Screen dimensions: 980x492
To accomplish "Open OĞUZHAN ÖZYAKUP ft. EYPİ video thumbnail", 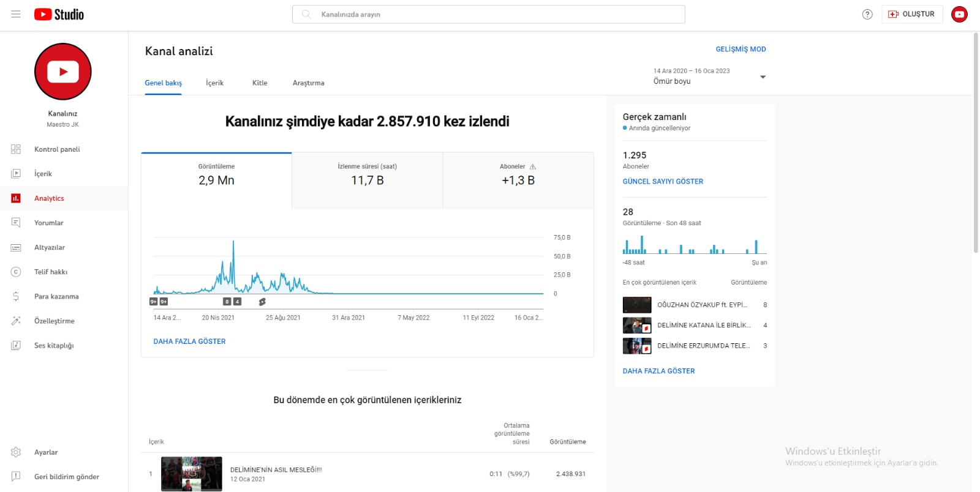I will pos(637,305).
